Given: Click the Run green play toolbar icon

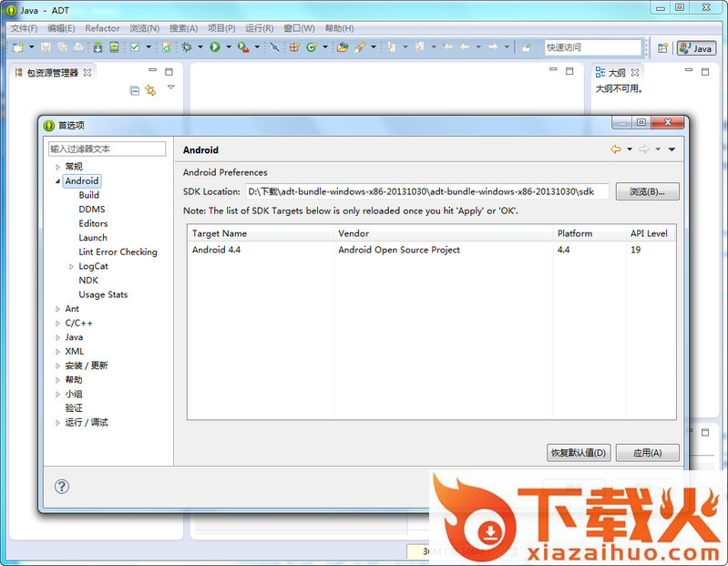Looking at the screenshot, I should pos(215,47).
